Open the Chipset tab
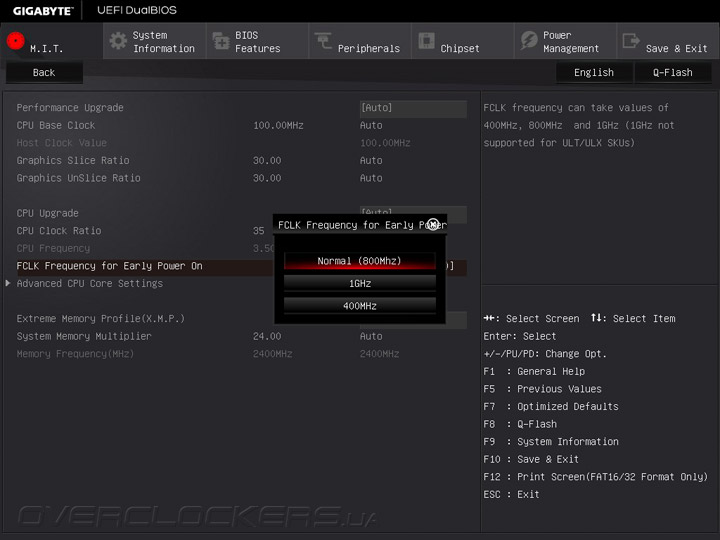The width and height of the screenshot is (720, 540). pyautogui.click(x=462, y=41)
